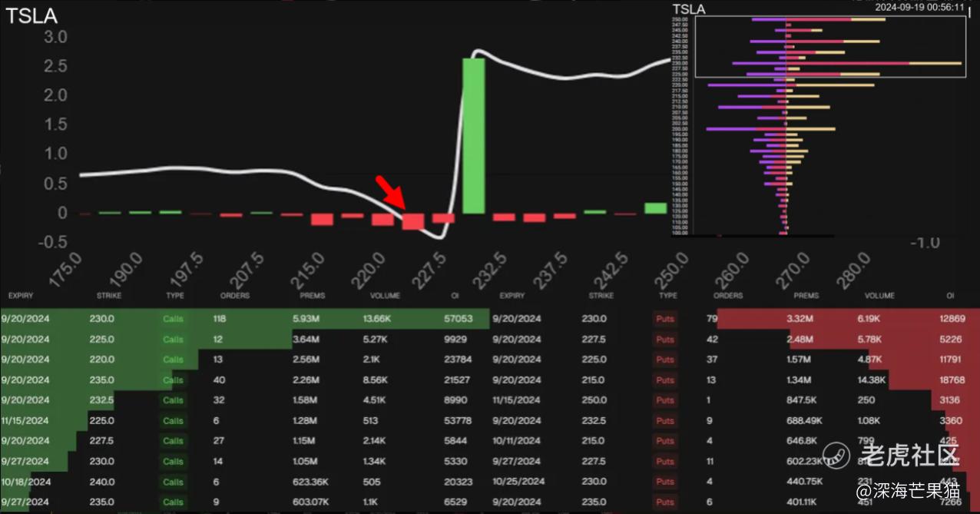Screen dimensions: 980x514
Task: Click the timestamp 2024-09-19 00:56:11
Action: [919, 6]
